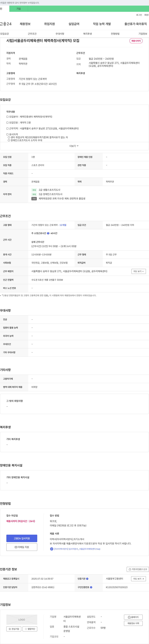Click the block icon on 열람차단
This screenshot has width=149, height=644.
26,629
